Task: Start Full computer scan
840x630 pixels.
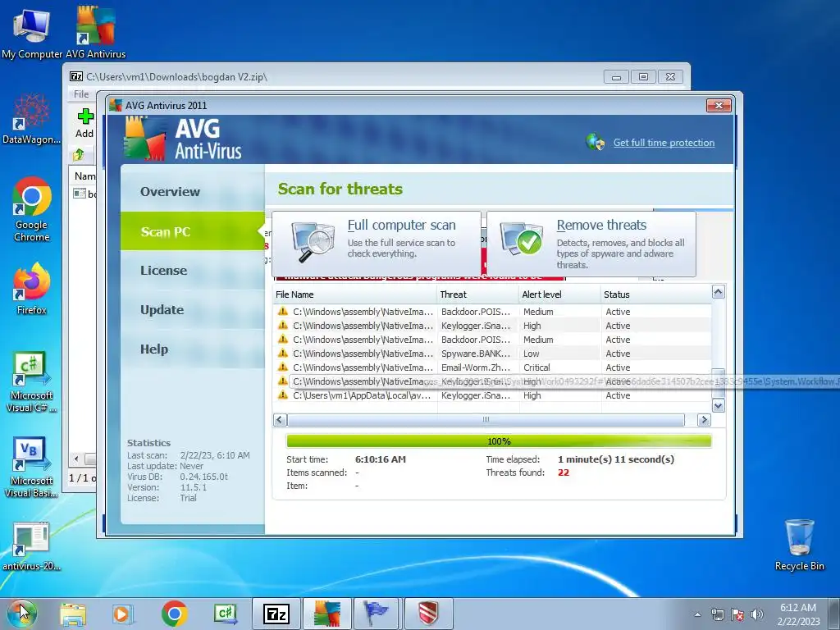Action: [376, 243]
